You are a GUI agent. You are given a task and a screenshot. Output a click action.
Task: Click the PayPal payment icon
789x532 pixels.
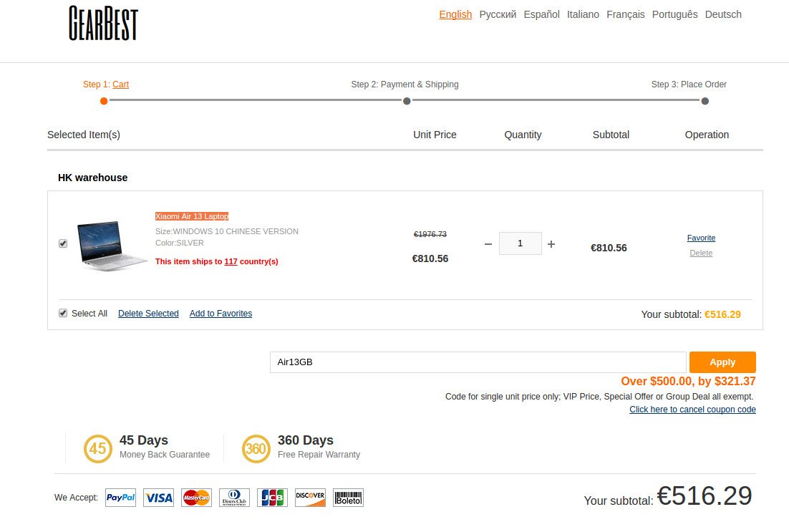[x=121, y=497]
